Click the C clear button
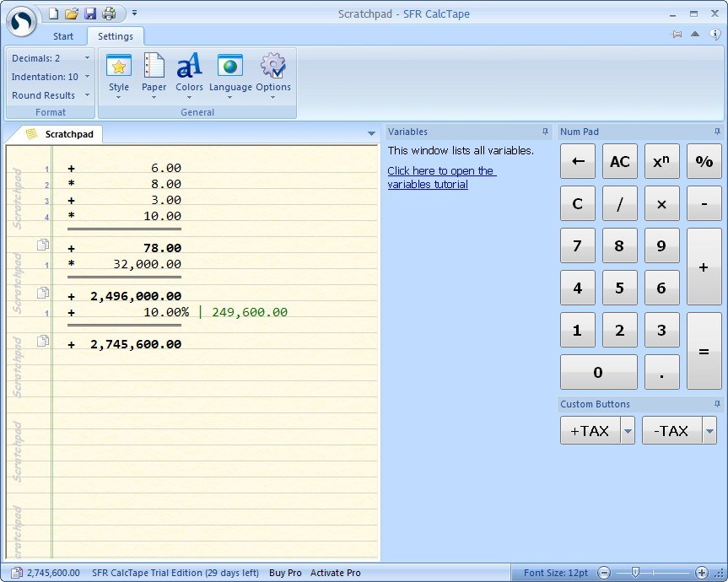 (578, 203)
